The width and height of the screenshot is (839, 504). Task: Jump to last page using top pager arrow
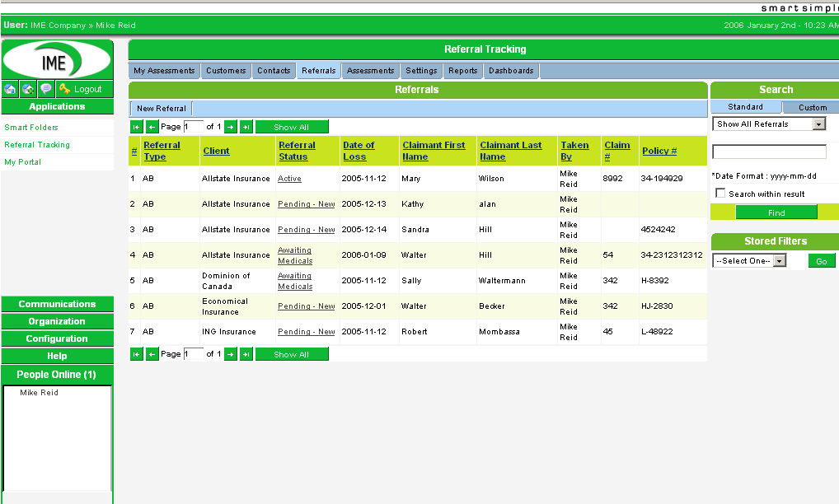246,127
